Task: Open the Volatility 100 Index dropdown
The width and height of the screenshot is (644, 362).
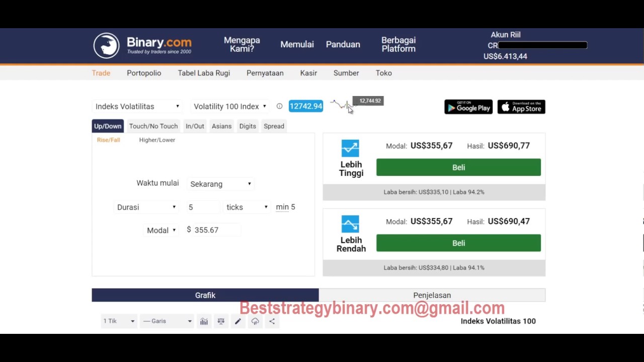Action: 229,106
